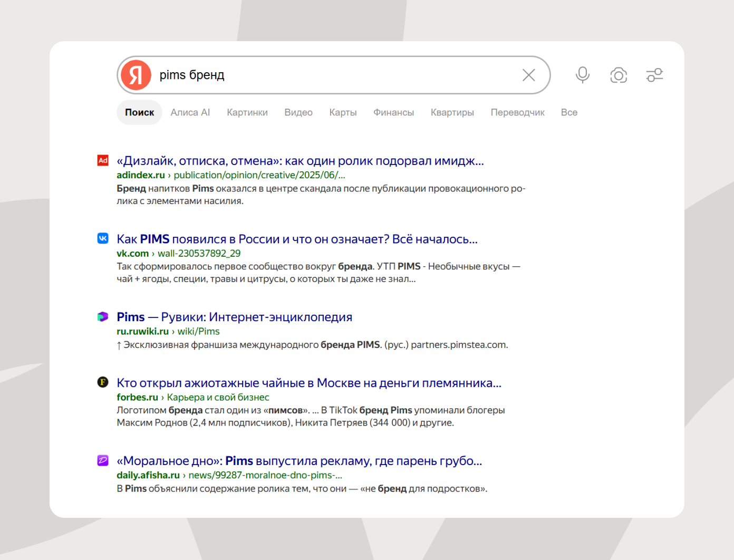
Task: Select the Поиск tab
Action: [139, 112]
